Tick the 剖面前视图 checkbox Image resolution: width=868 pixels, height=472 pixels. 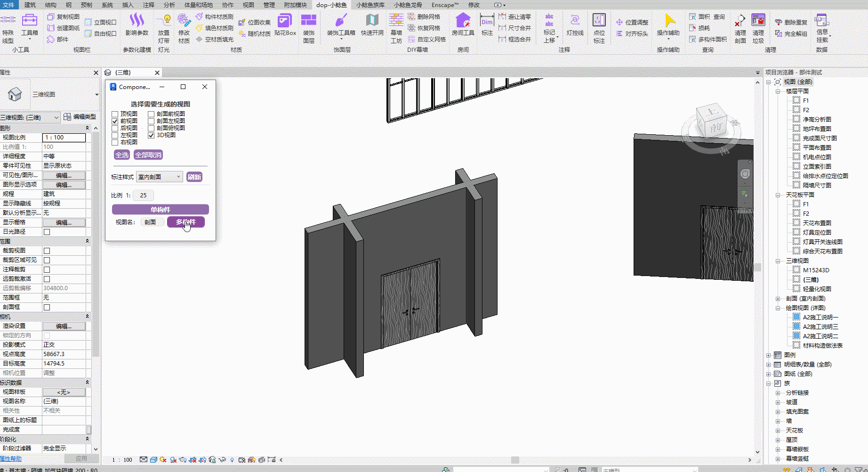click(x=151, y=114)
